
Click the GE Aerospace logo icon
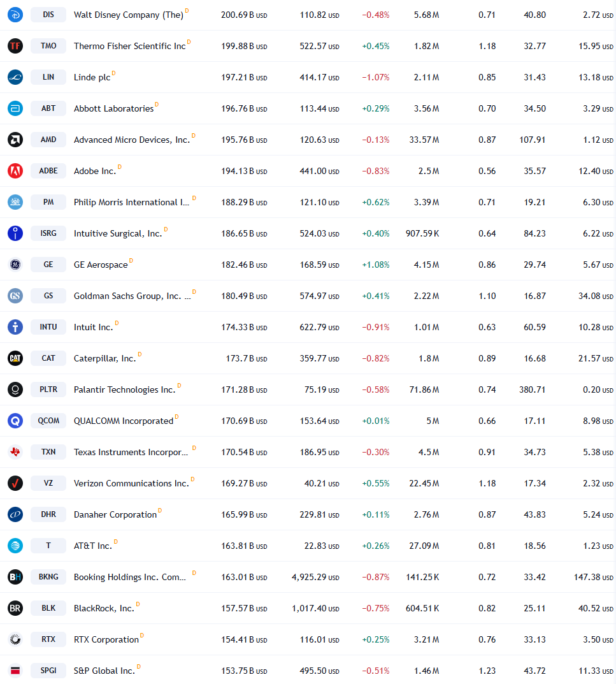[x=15, y=265]
